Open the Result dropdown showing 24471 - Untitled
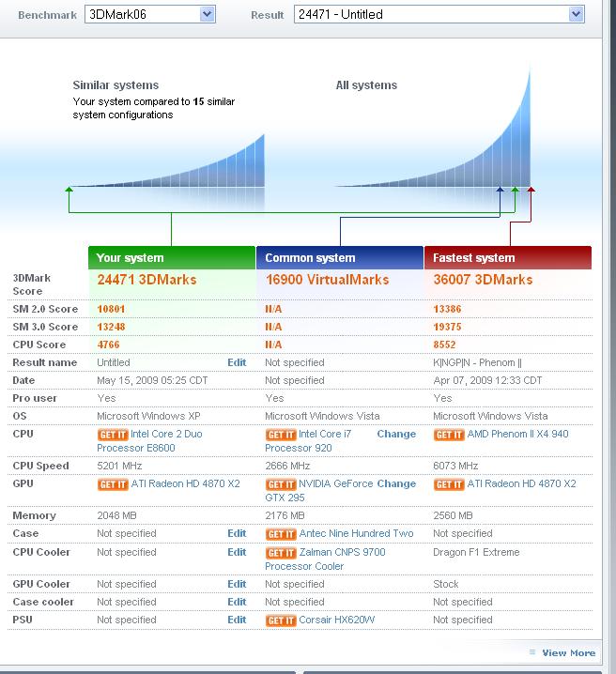The width and height of the screenshot is (616, 674). [x=439, y=15]
